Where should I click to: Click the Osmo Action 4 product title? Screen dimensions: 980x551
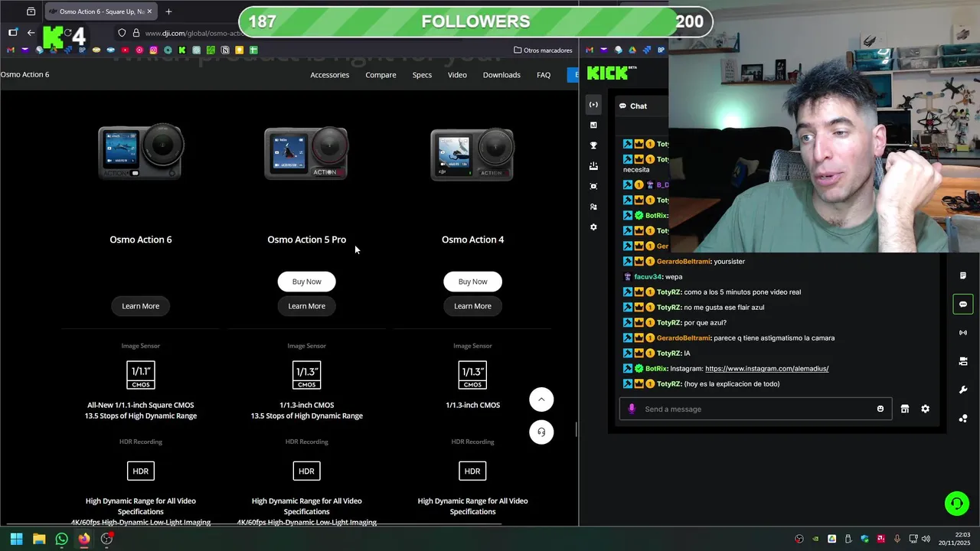(472, 240)
